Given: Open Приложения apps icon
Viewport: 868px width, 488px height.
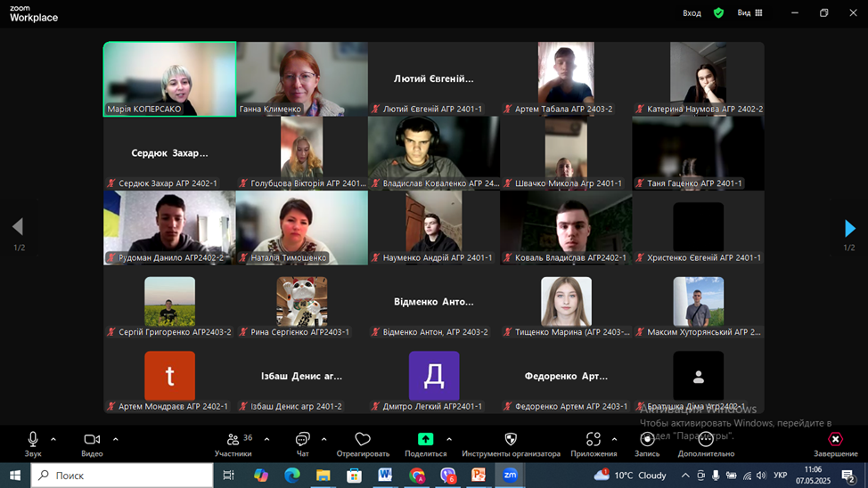Looking at the screenshot, I should click(594, 439).
